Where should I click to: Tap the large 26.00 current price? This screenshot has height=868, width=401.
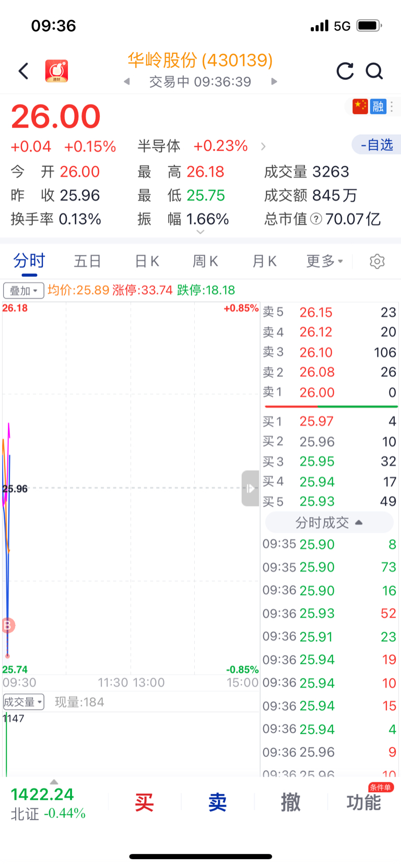(56, 116)
